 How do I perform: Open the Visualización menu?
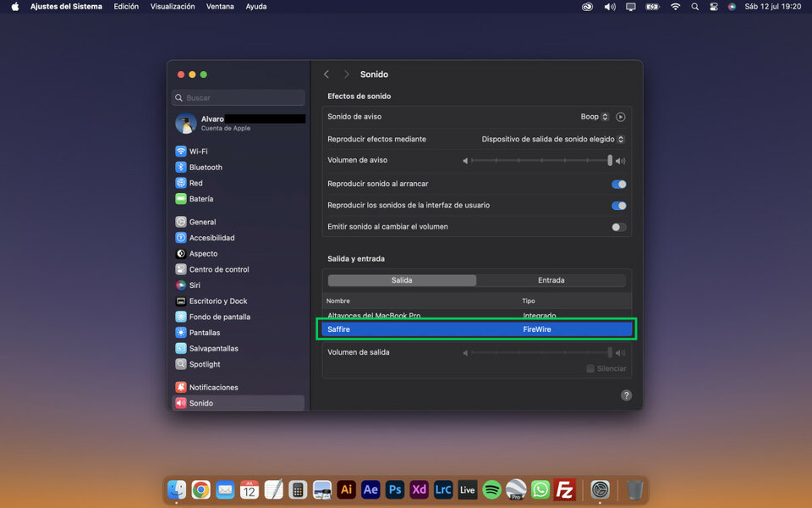[173, 7]
